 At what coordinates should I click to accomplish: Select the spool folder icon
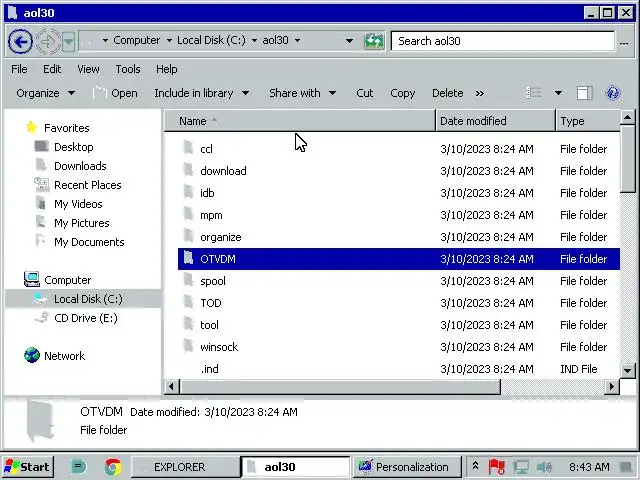[188, 280]
